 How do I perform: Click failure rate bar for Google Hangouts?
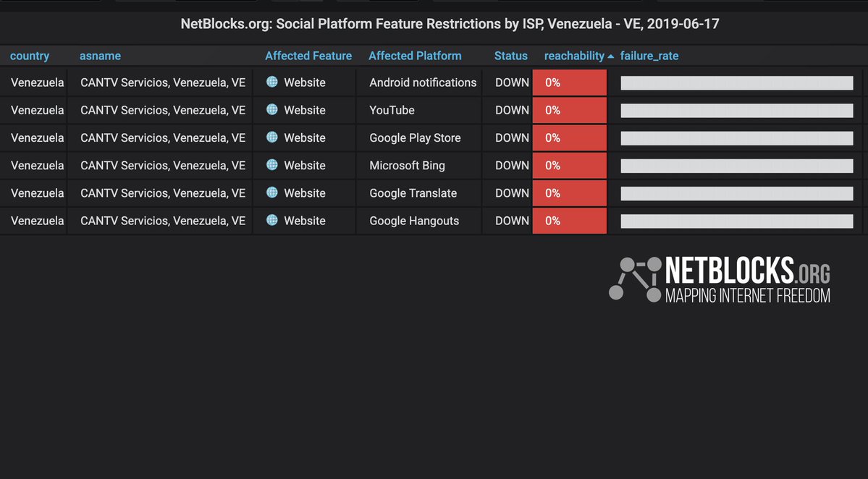click(x=737, y=221)
